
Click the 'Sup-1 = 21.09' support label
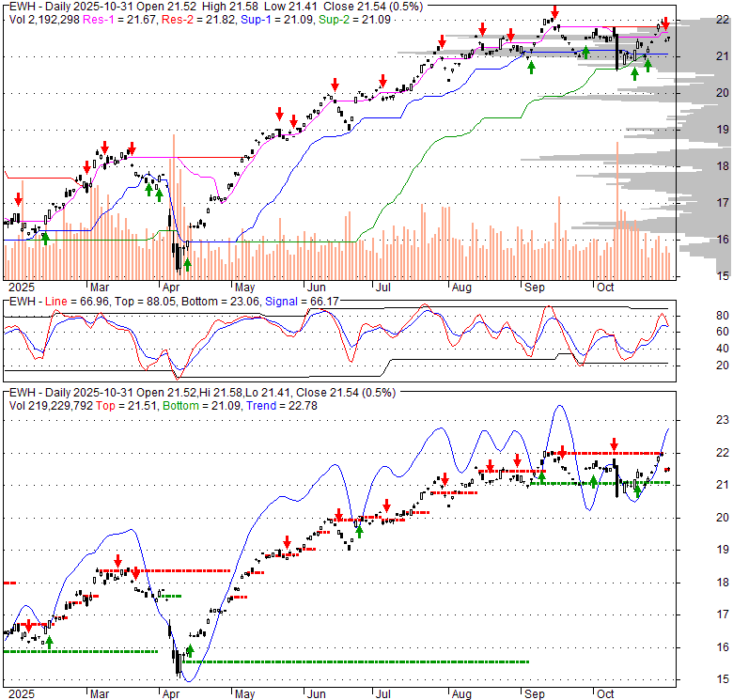276,20
